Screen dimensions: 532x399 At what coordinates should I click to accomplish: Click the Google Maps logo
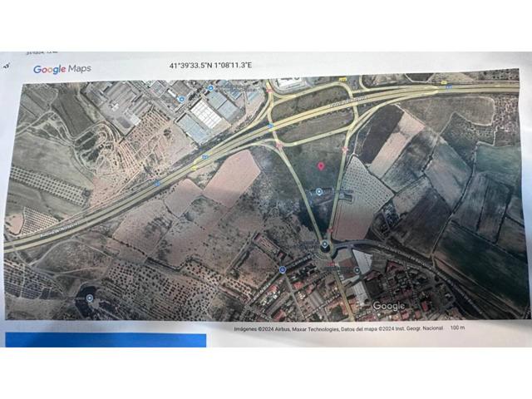pos(62,69)
